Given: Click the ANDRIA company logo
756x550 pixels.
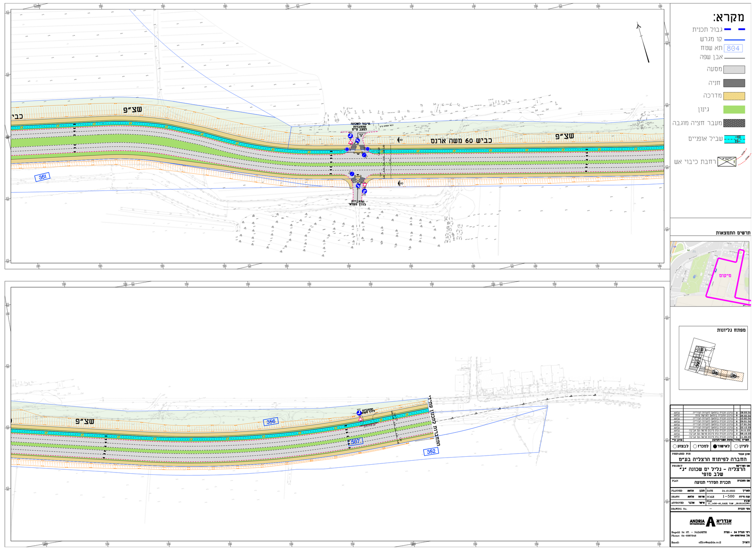Looking at the screenshot, I should click(x=710, y=522).
